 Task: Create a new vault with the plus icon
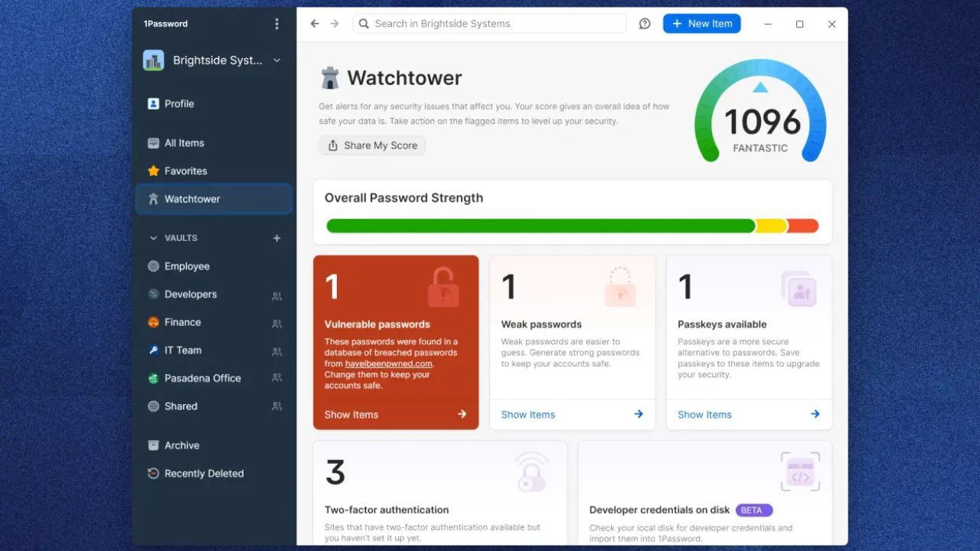coord(276,238)
